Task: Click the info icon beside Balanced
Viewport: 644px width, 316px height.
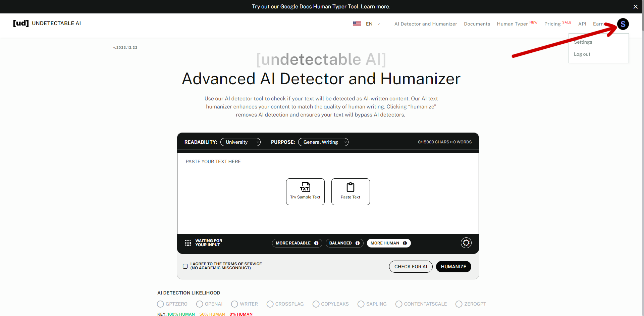Action: pos(358,243)
